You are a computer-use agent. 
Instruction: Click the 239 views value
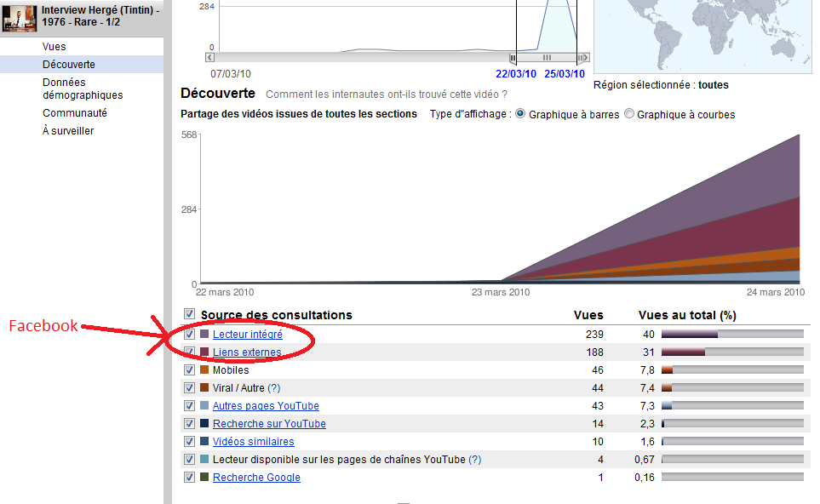coord(594,334)
